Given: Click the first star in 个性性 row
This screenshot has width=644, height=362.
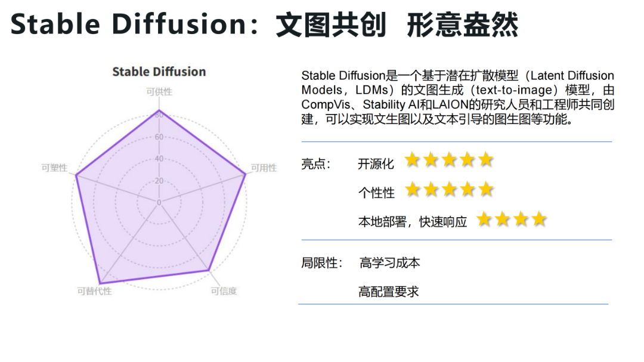Looking at the screenshot, I should [x=413, y=190].
